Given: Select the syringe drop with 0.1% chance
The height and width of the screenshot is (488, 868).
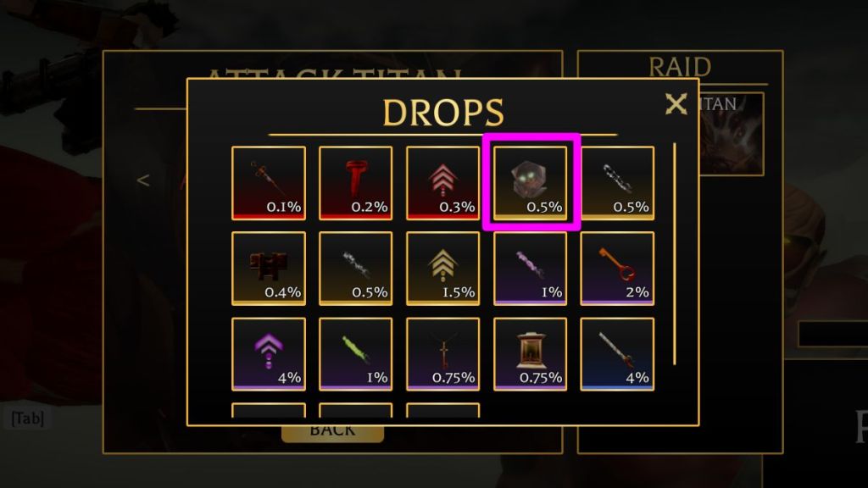Looking at the screenshot, I should 269,183.
